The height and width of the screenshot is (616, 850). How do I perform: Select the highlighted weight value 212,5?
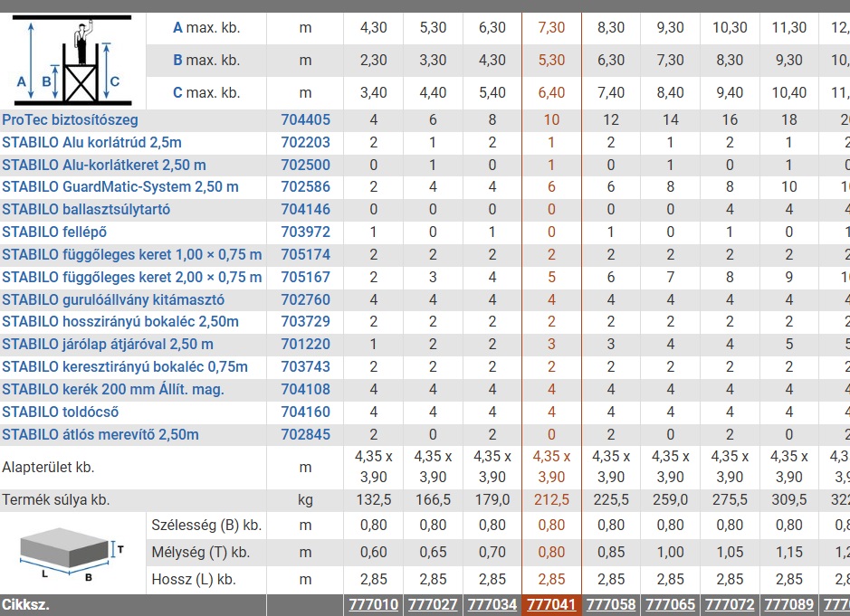click(x=551, y=499)
